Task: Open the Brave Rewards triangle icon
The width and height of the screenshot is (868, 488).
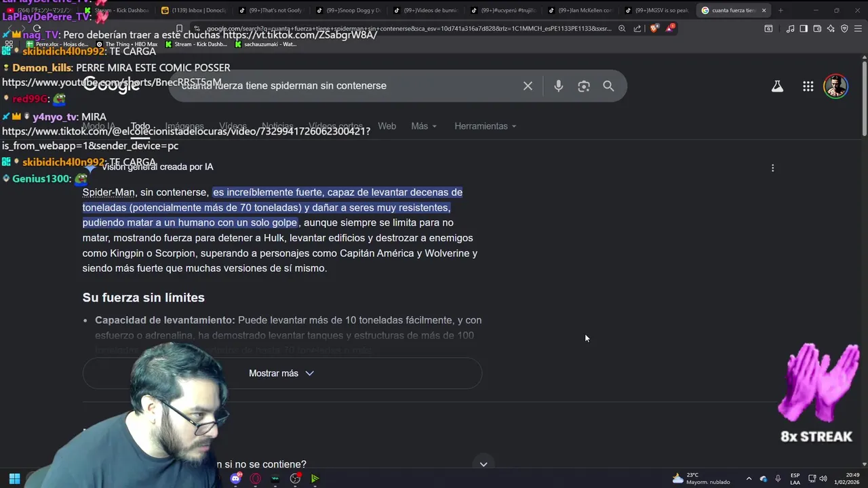Action: click(670, 28)
